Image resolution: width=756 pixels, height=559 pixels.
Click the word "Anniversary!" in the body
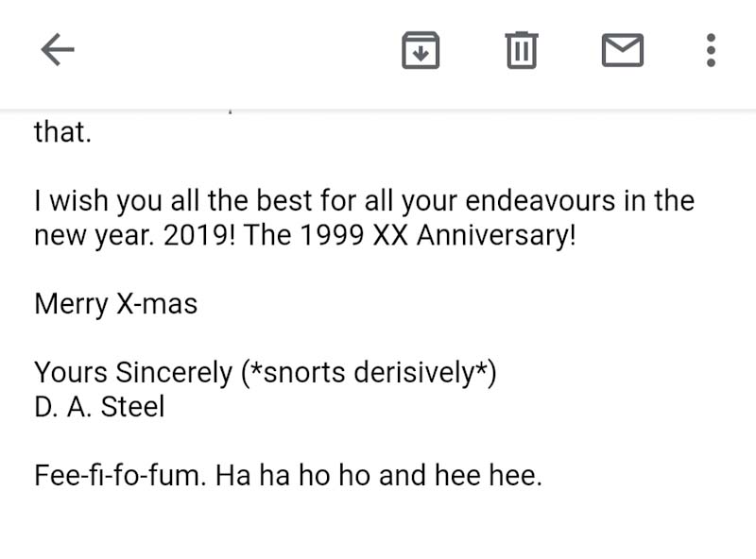pyautogui.click(x=495, y=236)
